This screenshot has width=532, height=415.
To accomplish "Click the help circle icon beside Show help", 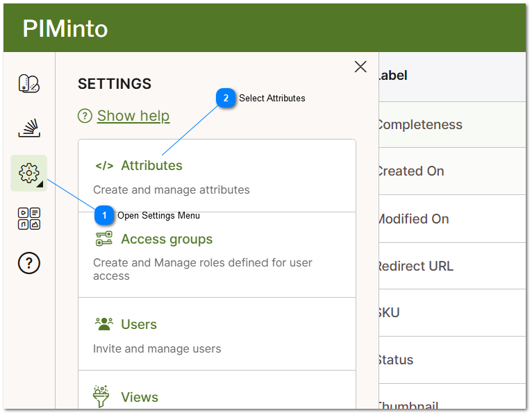I will [x=85, y=116].
